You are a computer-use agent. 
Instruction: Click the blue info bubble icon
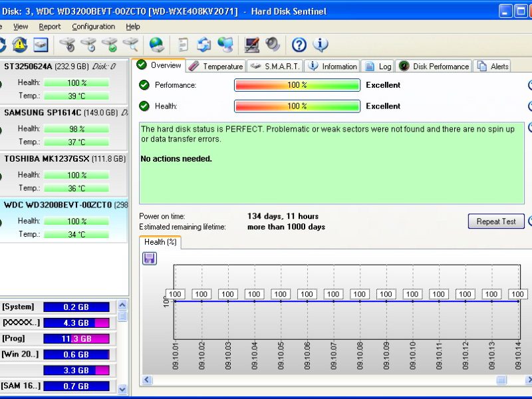click(321, 45)
